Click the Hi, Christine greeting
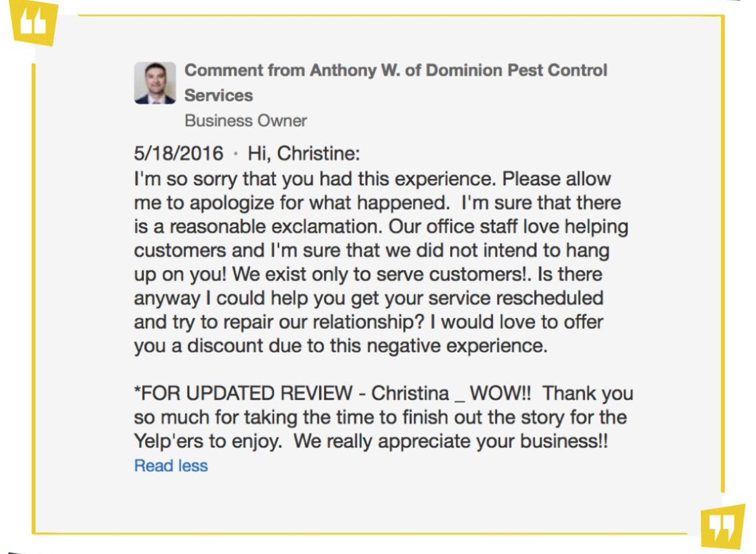756x554 pixels. click(303, 154)
